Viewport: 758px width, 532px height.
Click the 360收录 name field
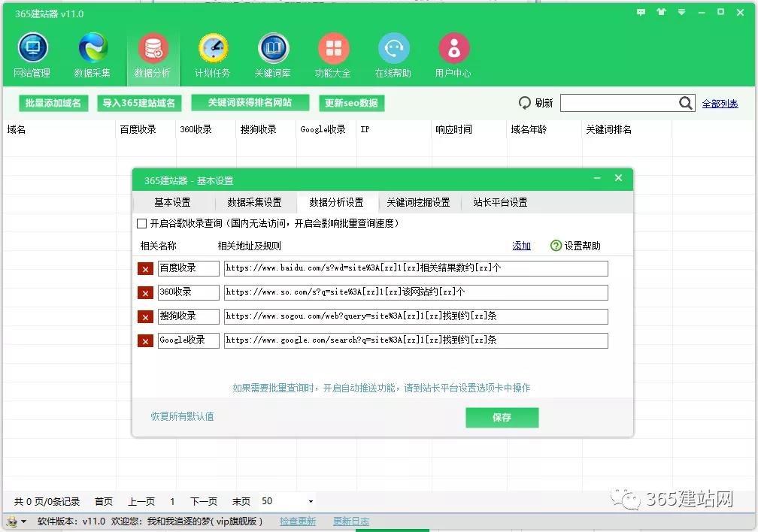(x=189, y=292)
